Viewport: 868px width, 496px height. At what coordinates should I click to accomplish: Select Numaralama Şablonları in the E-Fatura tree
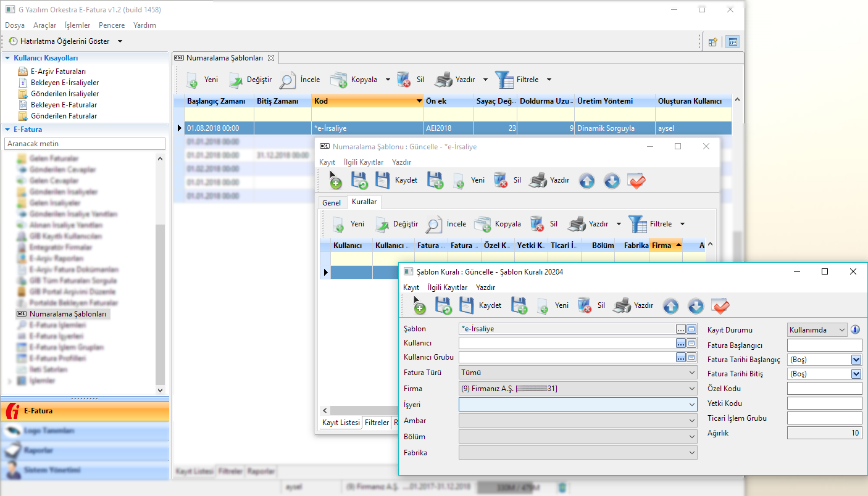(x=68, y=314)
